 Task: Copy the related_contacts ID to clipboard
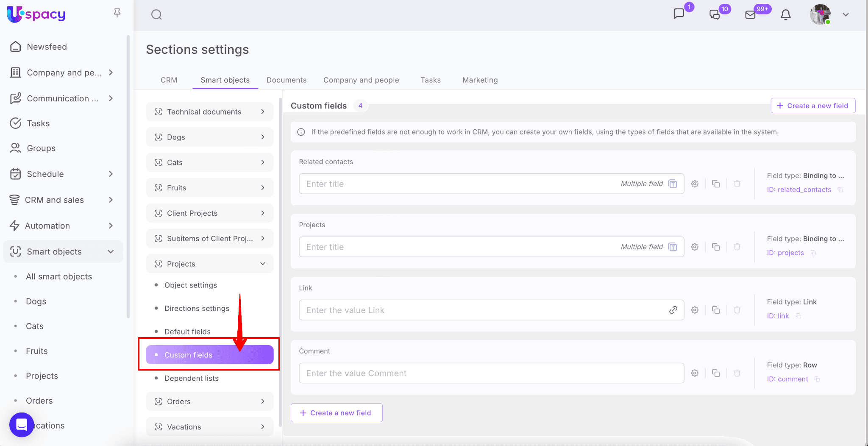(840, 190)
